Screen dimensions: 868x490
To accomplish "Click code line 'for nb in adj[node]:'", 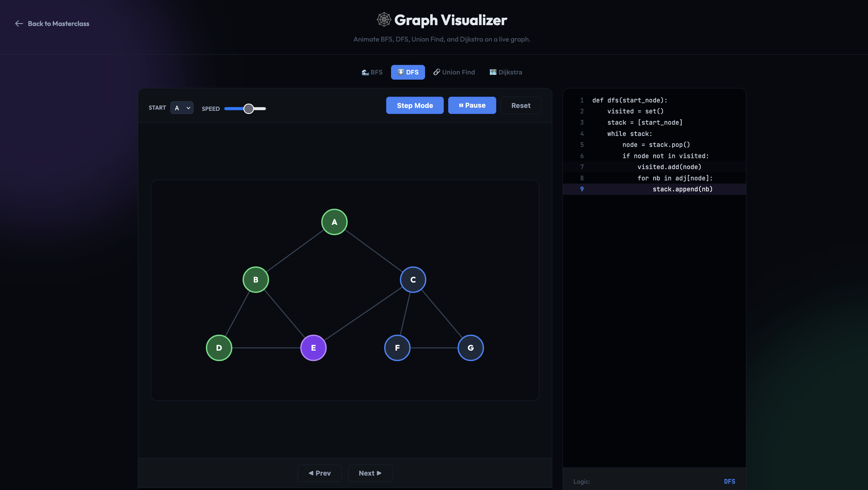I will point(654,178).
